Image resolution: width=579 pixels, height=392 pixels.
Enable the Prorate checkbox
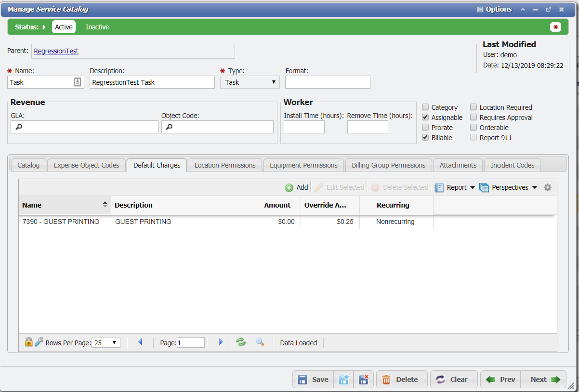425,127
